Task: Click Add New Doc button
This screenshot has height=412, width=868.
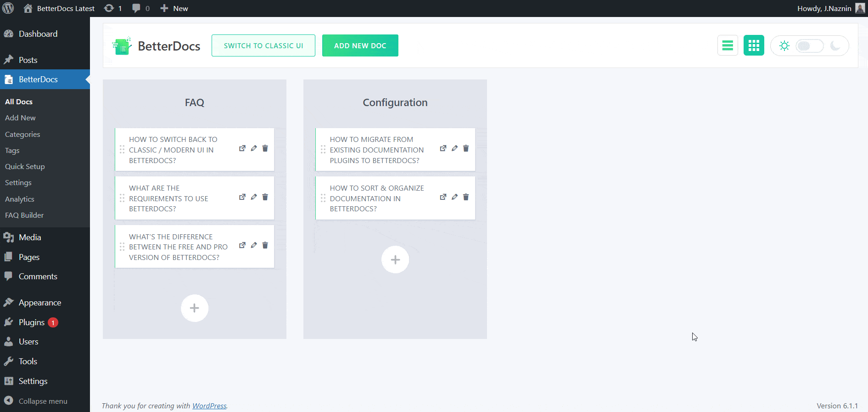Action: (x=360, y=45)
